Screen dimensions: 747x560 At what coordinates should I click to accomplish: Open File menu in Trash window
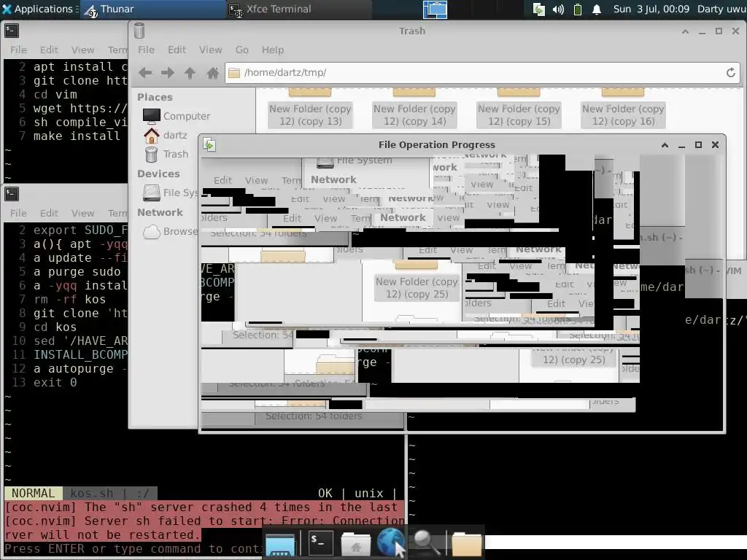coord(146,50)
